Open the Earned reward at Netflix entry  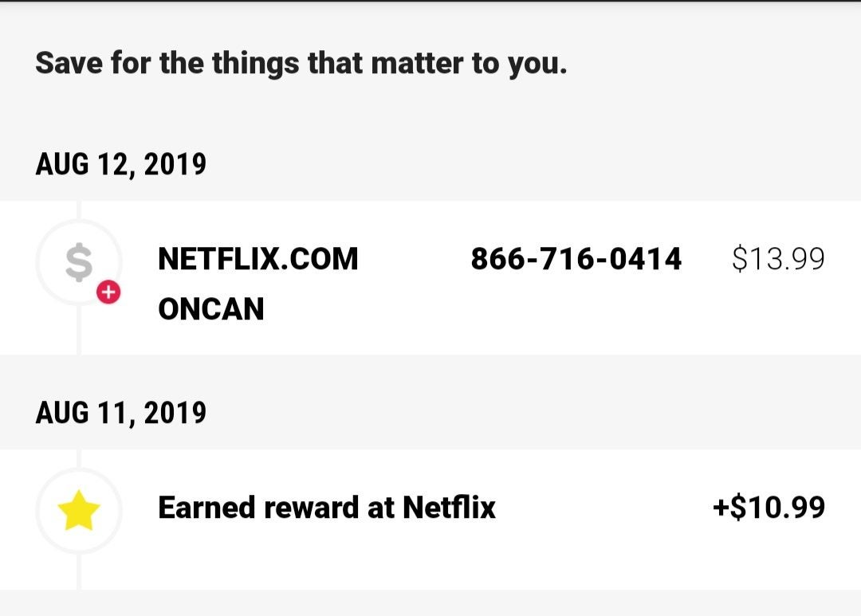(327, 508)
